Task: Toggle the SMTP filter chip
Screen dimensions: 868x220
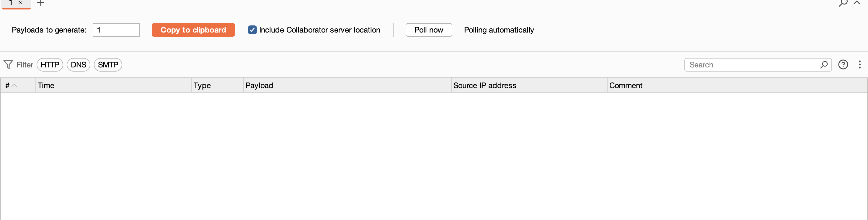Action: click(108, 64)
